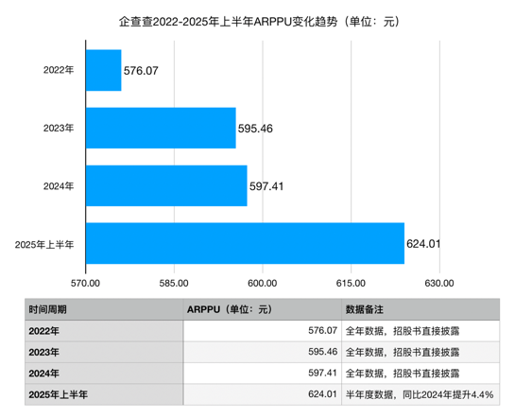The image size is (532, 418).
Task: Click the 2023年 row note 全年数据，招股书直接披露
Action: click(x=420, y=352)
